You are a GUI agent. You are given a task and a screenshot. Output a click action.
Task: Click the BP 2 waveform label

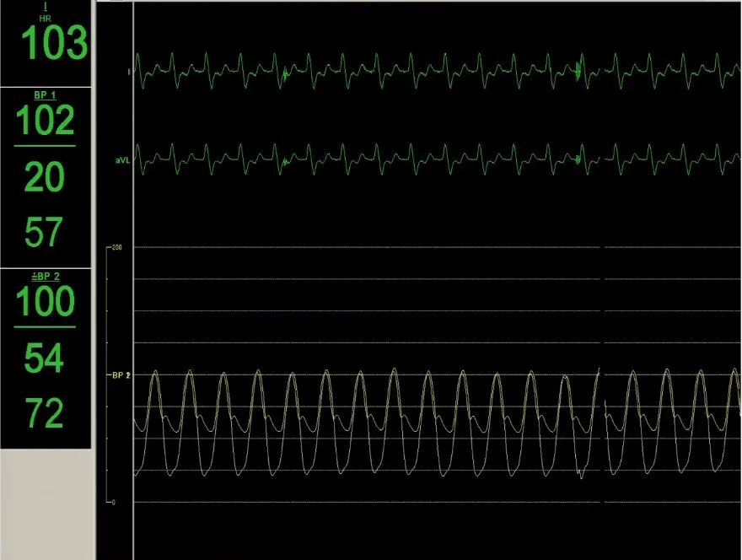[x=121, y=375]
